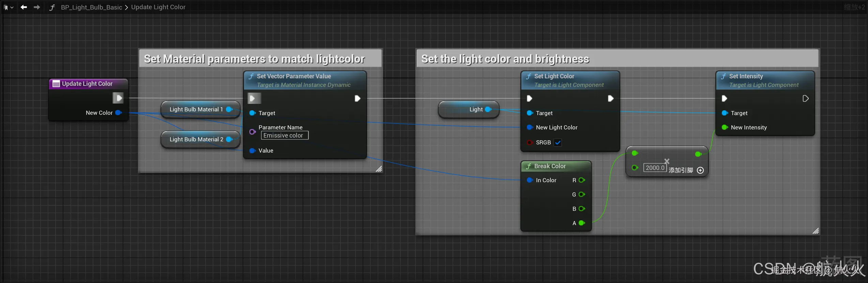Click the Value input pin
This screenshot has height=283, width=868.
point(253,151)
